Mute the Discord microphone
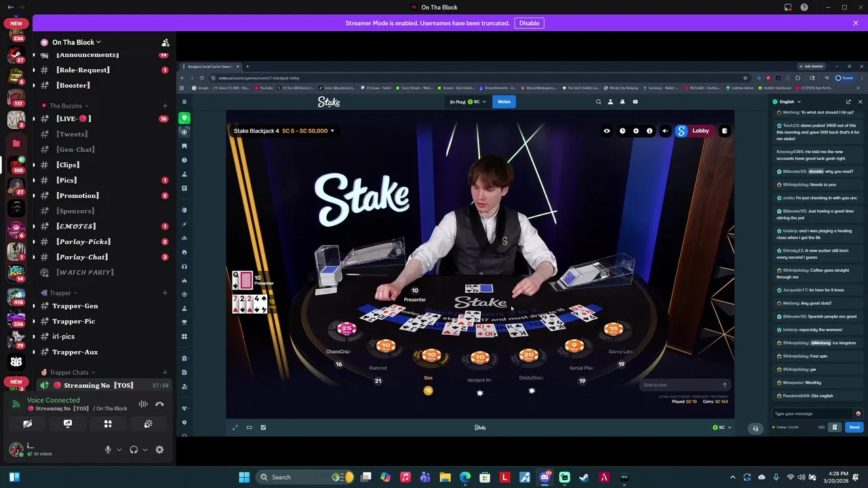This screenshot has height=488, width=868. (107, 449)
